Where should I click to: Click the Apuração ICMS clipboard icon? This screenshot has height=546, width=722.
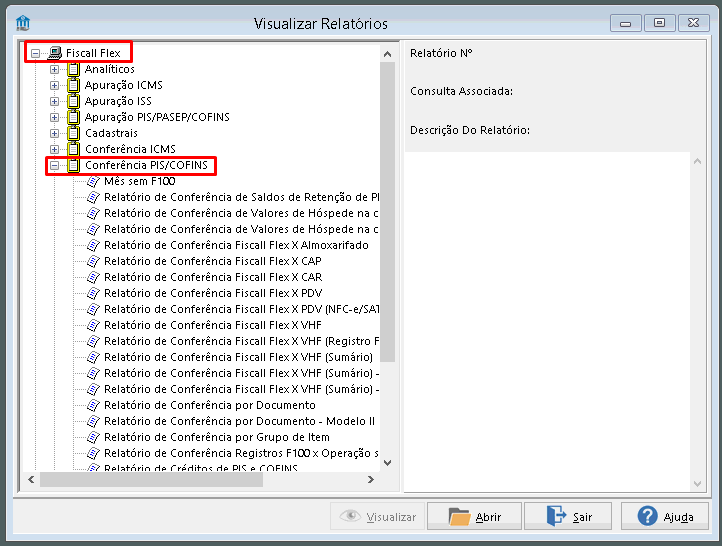73,85
